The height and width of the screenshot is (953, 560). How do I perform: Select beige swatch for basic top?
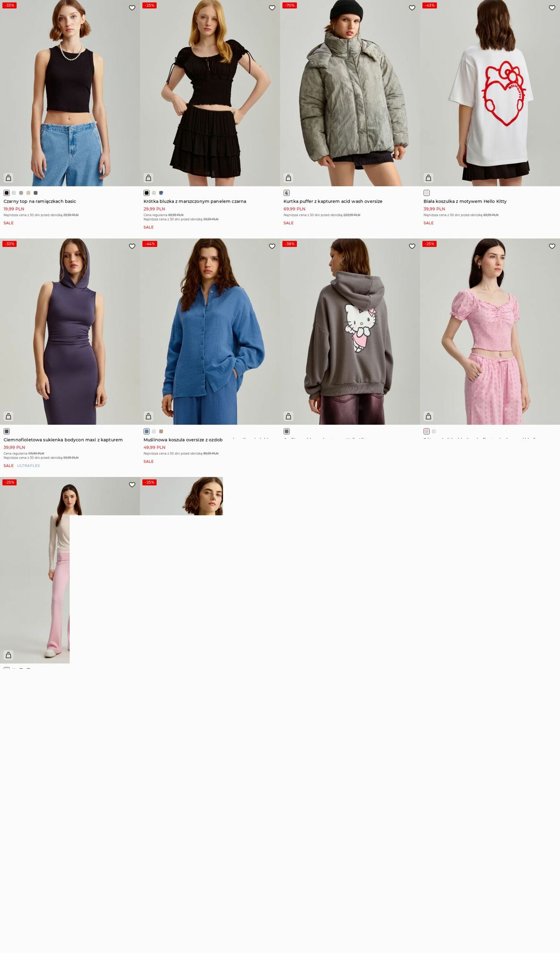[28, 193]
